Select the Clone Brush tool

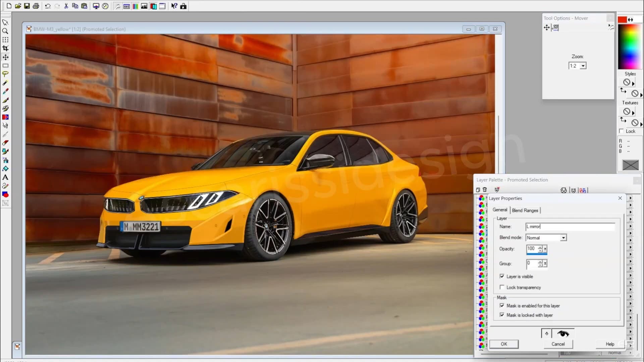(x=5, y=108)
